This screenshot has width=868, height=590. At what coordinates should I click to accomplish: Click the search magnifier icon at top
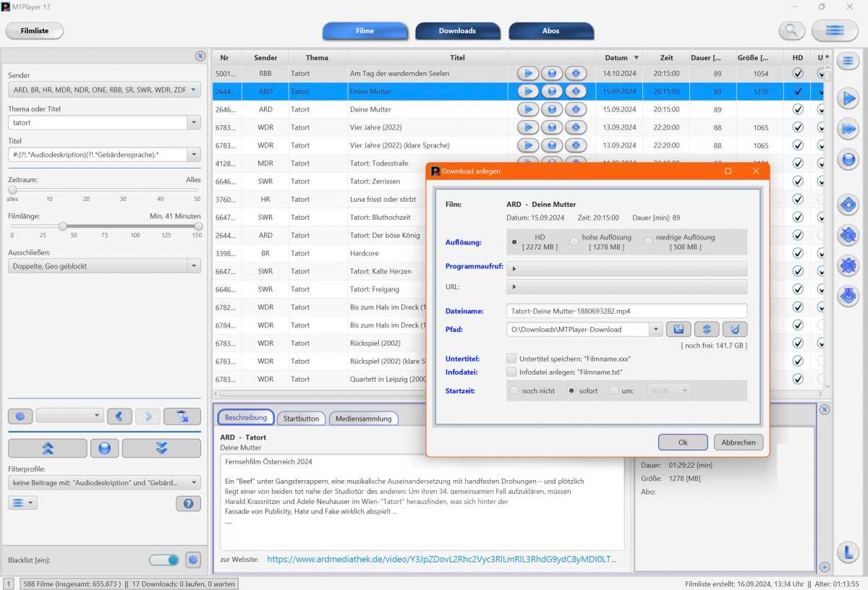point(791,30)
